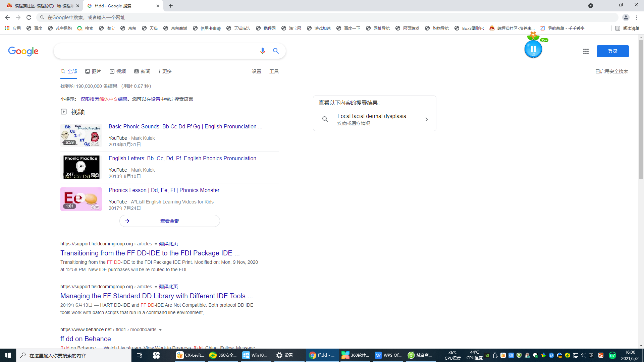Open the CX-Levit taskbar app
This screenshot has width=644, height=362.
(190, 355)
